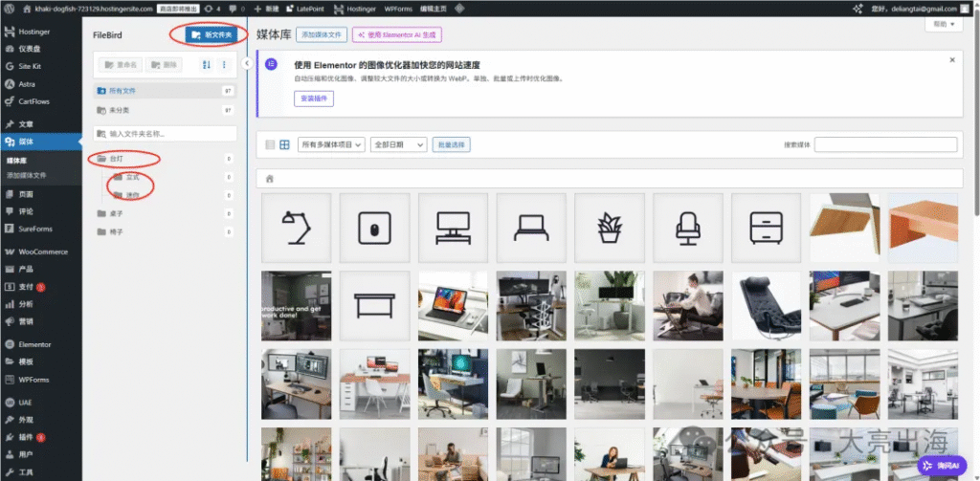This screenshot has width=980, height=481.
Task: Switch to list view icon
Action: point(270,144)
